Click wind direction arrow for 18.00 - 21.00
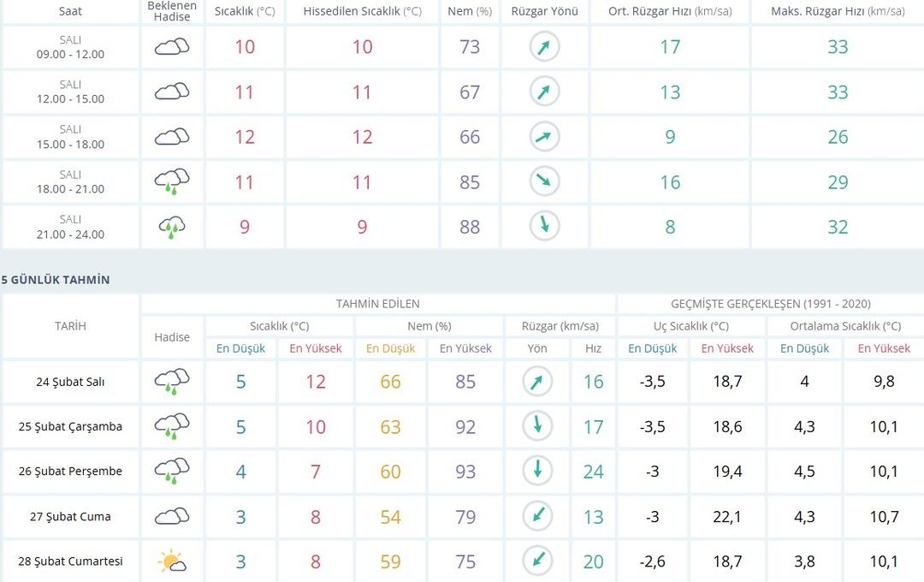This screenshot has height=582, width=924. click(x=543, y=181)
